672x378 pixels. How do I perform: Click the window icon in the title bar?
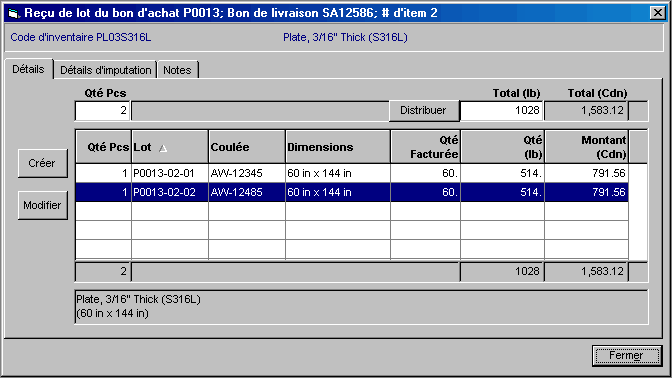click(14, 13)
